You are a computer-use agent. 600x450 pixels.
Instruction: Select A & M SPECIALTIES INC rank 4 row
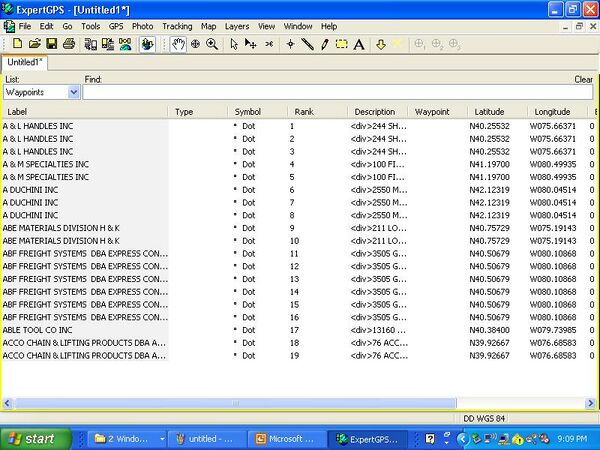tap(299, 165)
